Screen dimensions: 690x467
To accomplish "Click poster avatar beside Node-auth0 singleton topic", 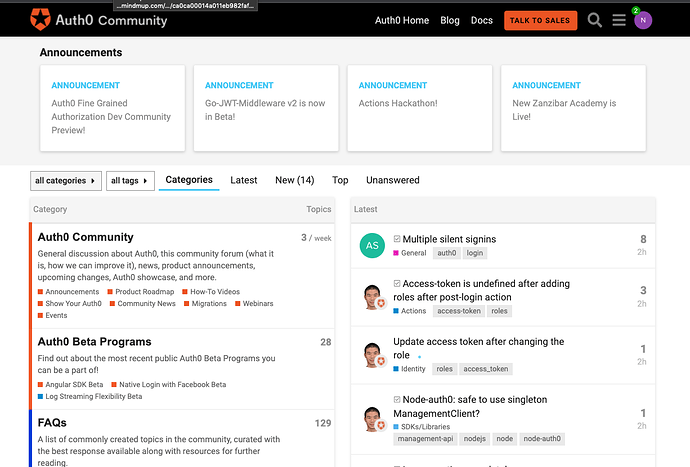I will click(374, 419).
